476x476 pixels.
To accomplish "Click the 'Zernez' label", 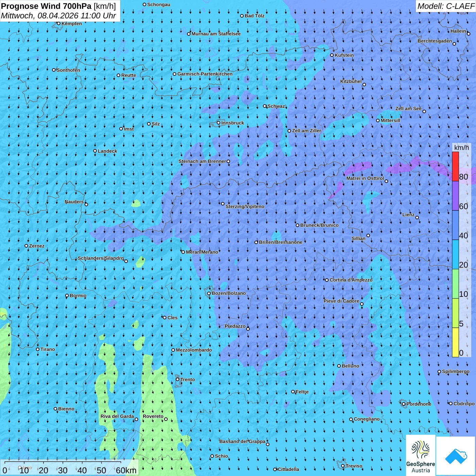I will 37,246.
